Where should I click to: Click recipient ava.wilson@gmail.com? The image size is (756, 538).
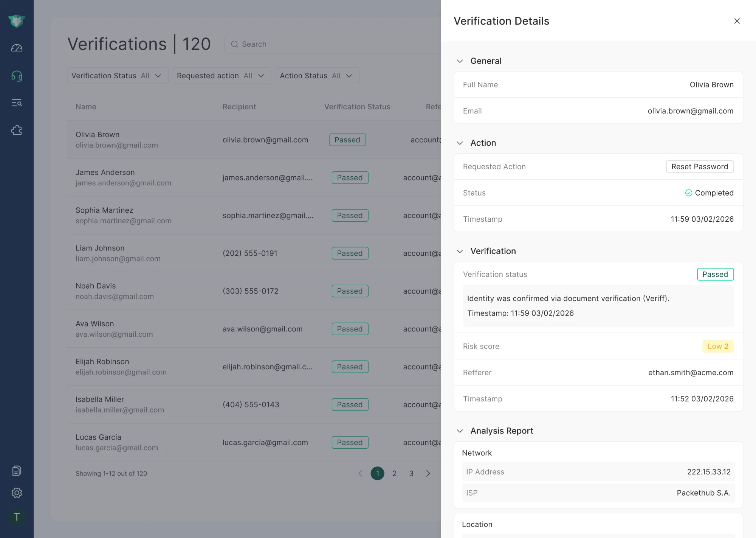click(x=262, y=329)
